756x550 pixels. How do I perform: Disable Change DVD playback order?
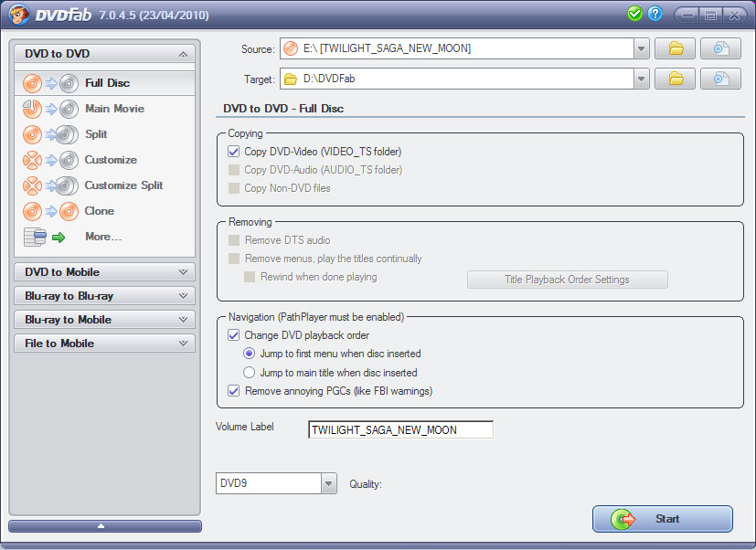tap(233, 335)
